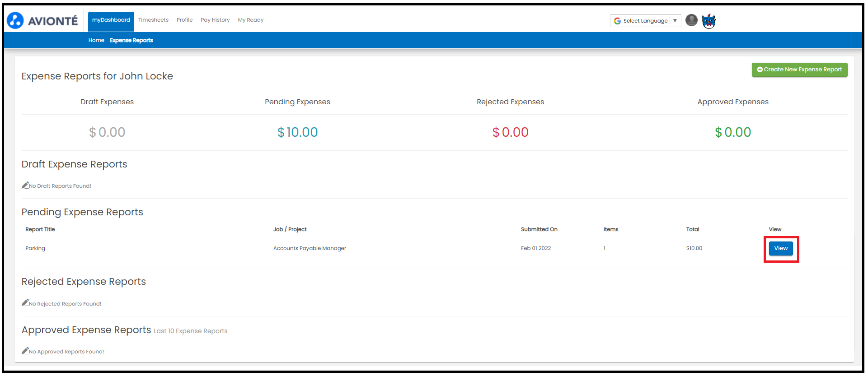Click the Google G language icon
Viewport: 868px width, 376px height.
617,21
